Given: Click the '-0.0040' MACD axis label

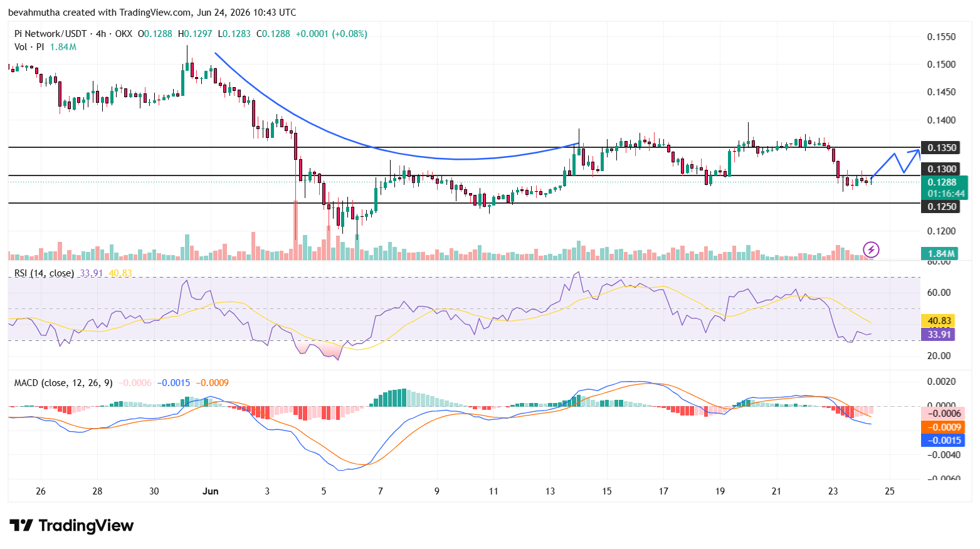Looking at the screenshot, I should point(943,455).
